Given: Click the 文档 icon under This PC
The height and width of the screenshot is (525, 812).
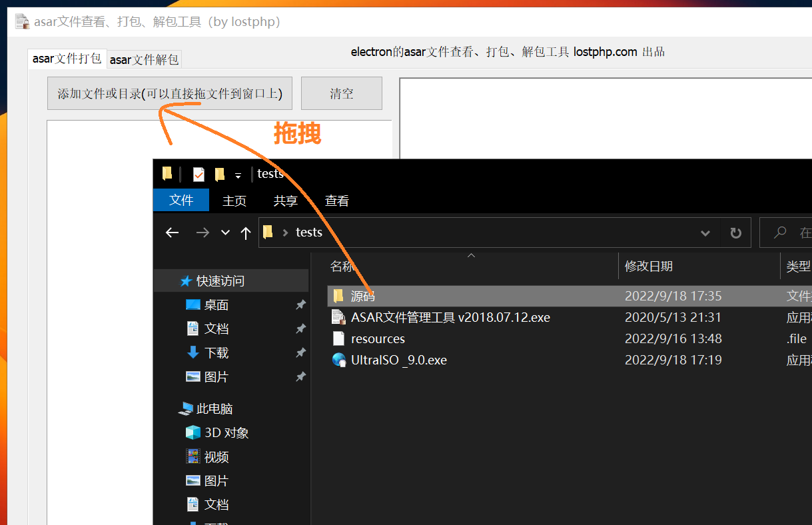Looking at the screenshot, I should (x=193, y=504).
